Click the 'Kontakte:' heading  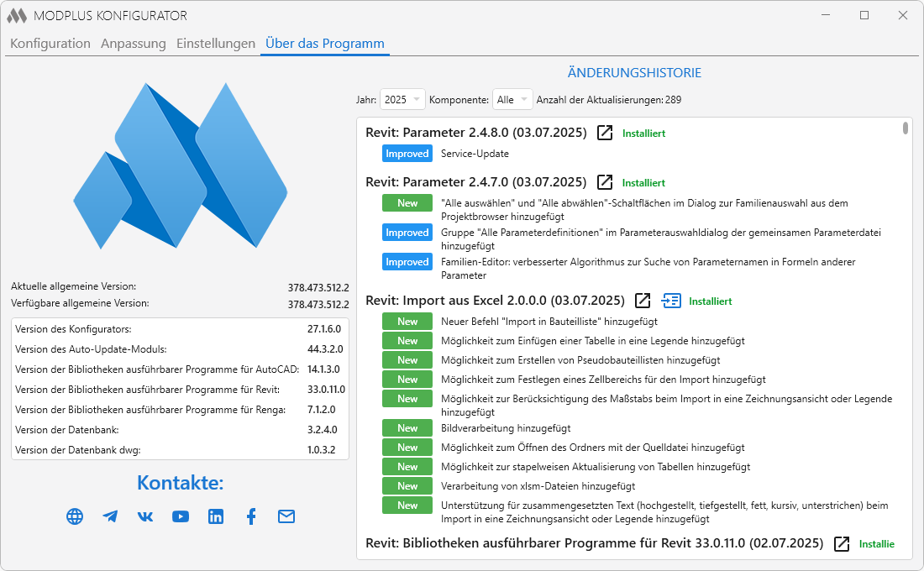click(x=181, y=483)
